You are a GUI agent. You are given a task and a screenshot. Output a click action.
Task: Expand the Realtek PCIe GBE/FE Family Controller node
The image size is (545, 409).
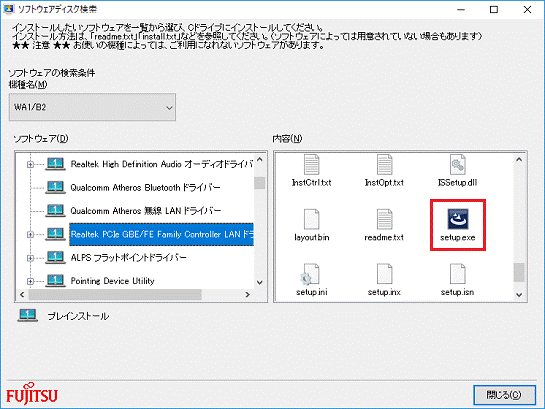pyautogui.click(x=30, y=235)
